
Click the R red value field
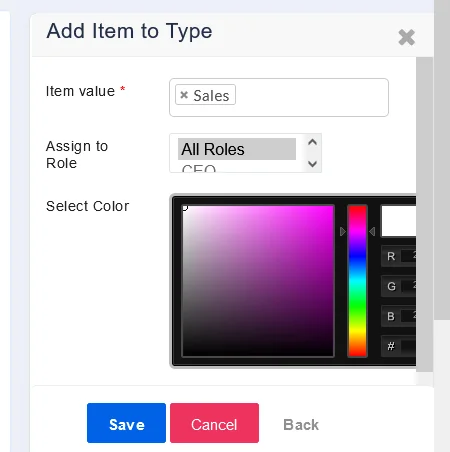click(408, 256)
